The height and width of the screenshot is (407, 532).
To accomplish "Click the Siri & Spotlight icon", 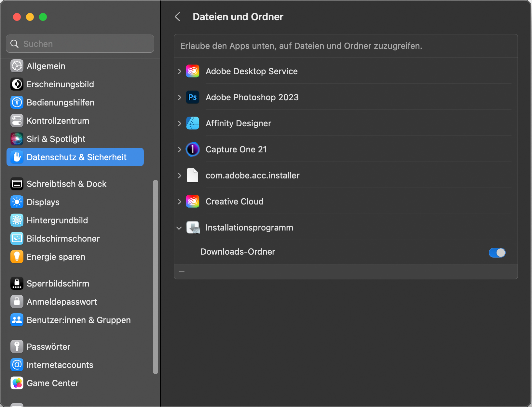I will point(17,139).
